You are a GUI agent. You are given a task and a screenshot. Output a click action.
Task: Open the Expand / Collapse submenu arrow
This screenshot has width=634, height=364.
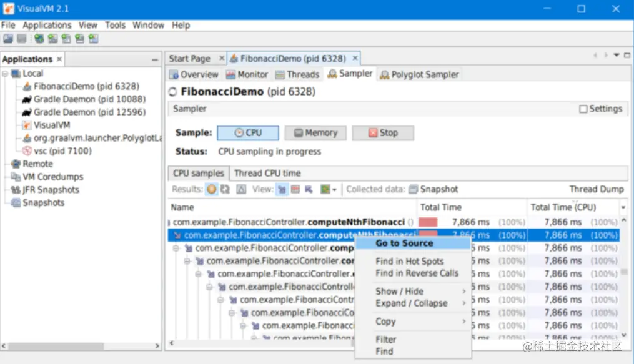tap(463, 303)
